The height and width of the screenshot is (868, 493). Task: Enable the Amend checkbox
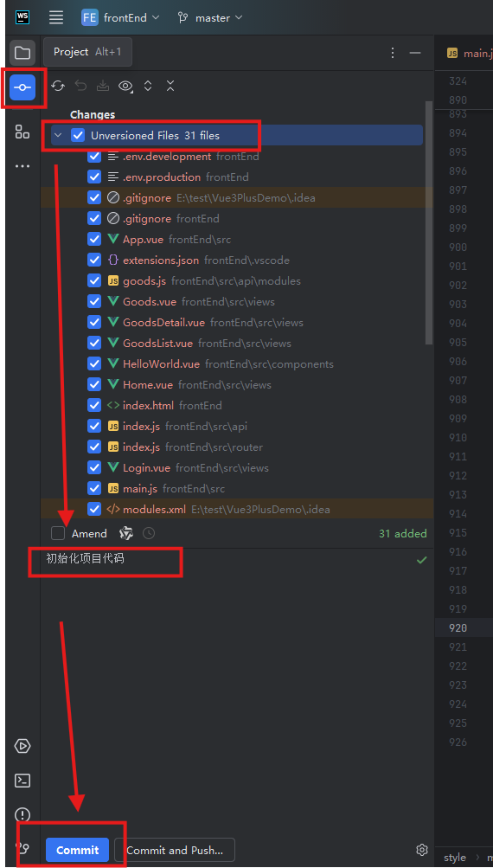(x=58, y=534)
